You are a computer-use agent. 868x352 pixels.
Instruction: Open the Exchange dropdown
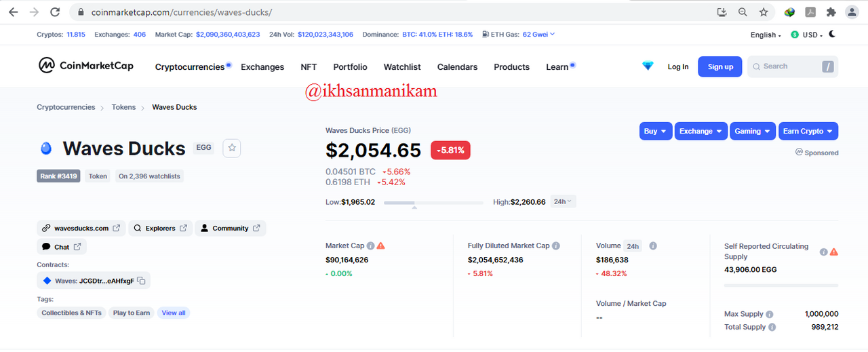[x=701, y=131]
